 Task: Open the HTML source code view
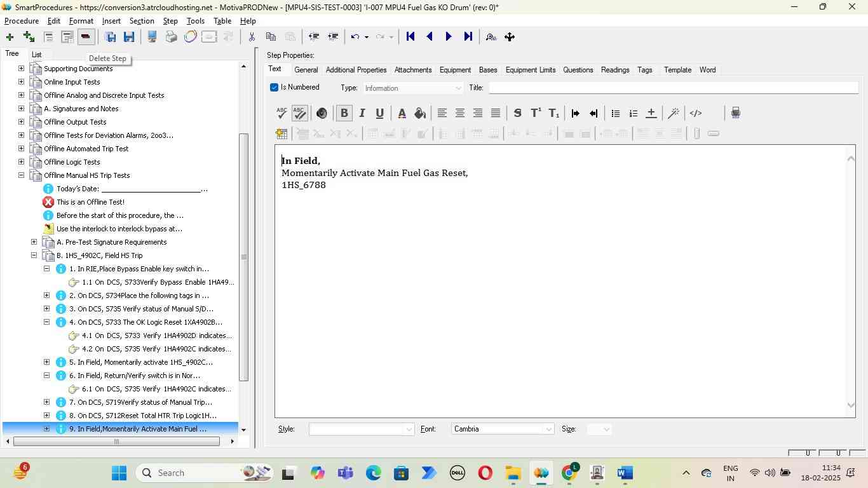[696, 114]
